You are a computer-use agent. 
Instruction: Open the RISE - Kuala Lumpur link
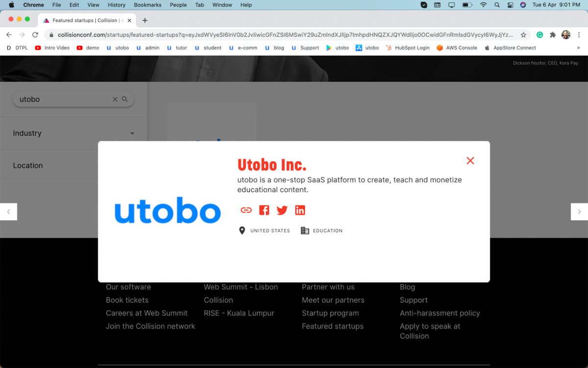point(239,313)
